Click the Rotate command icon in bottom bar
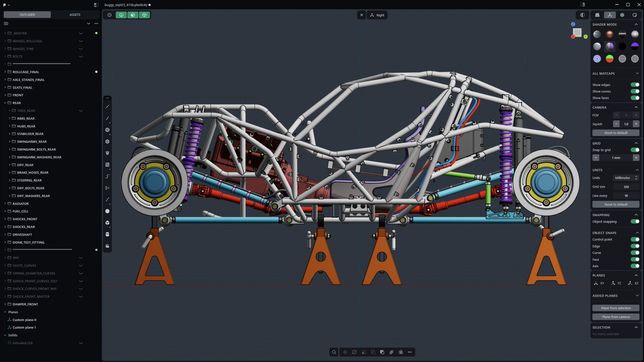 pos(354,352)
